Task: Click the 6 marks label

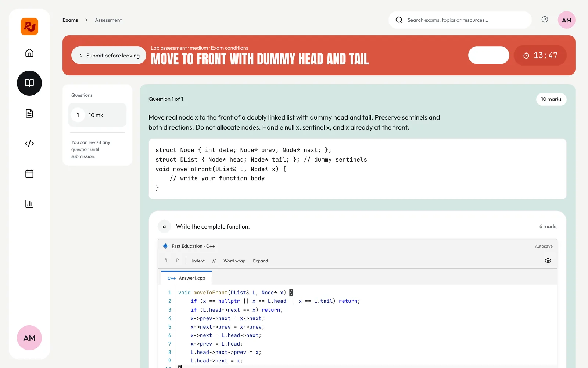Action: [x=548, y=226]
